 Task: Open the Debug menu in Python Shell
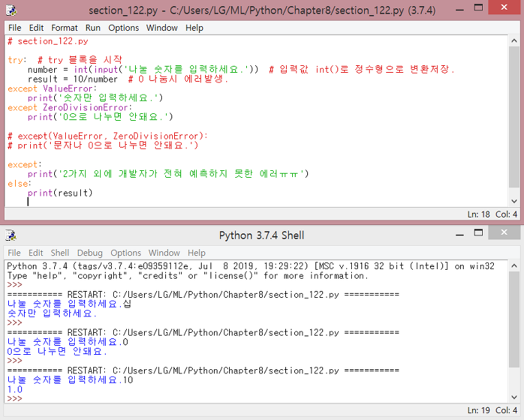[x=90, y=253]
